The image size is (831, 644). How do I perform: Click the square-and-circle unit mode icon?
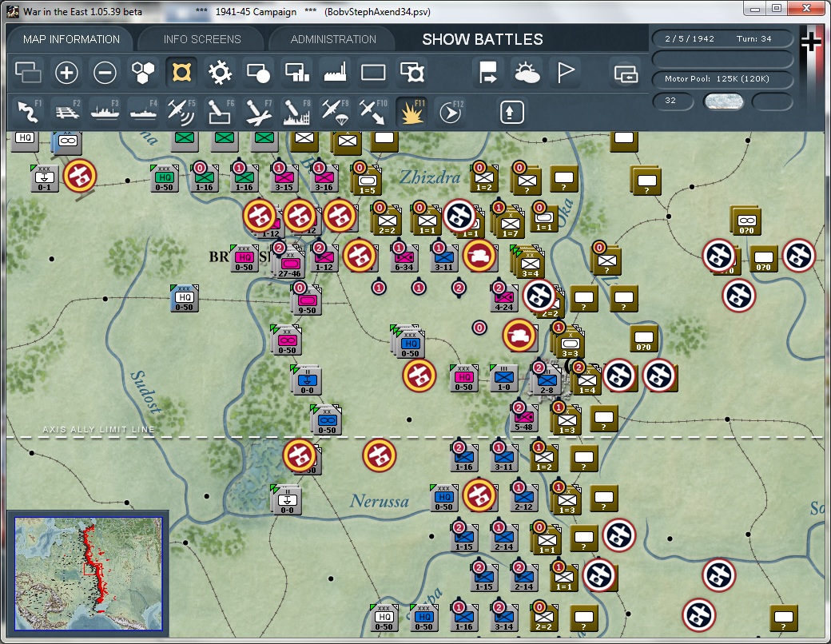coord(258,73)
